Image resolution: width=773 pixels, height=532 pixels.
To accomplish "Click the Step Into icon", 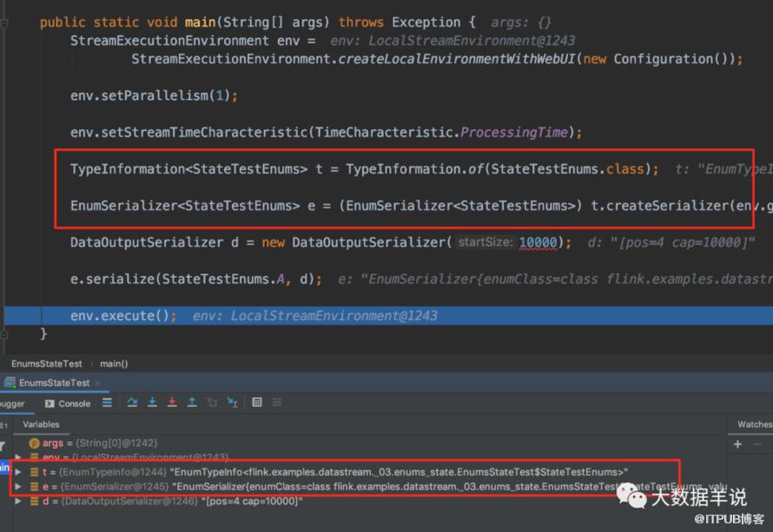I will pos(152,403).
